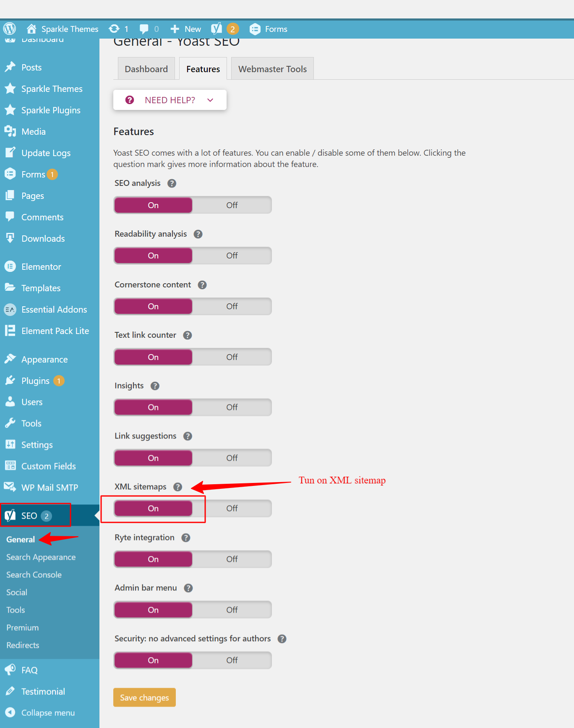Screen dimensions: 574x728
Task: Open SEO menu in sidebar
Action: click(50, 515)
